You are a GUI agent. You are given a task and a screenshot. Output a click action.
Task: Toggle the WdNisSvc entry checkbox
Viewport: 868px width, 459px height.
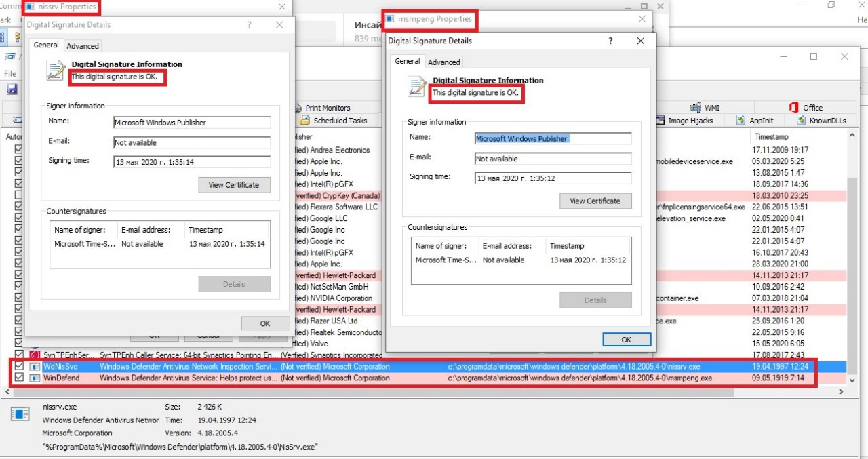point(18,367)
